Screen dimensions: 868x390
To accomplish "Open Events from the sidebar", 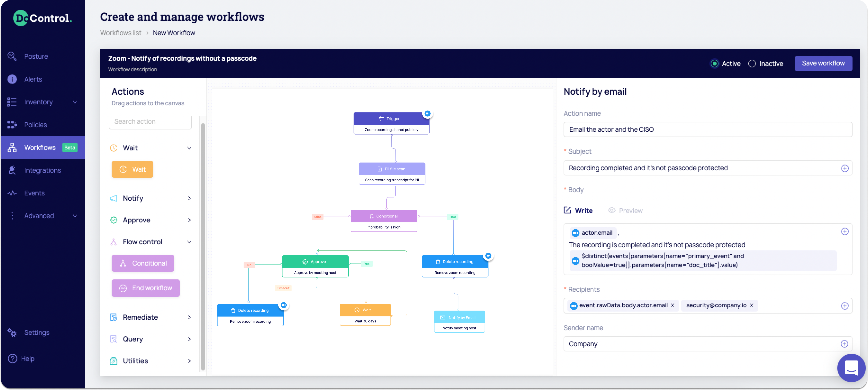I will pos(34,193).
